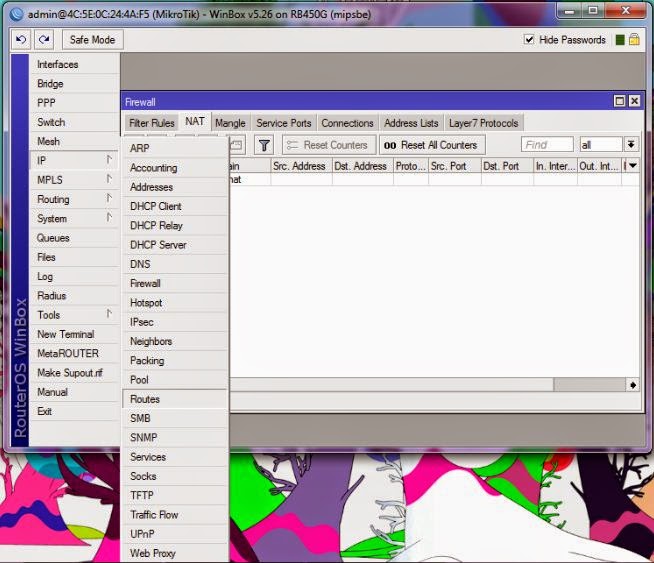Open the Address Lists tab
Image resolution: width=654 pixels, height=563 pixels.
point(411,123)
